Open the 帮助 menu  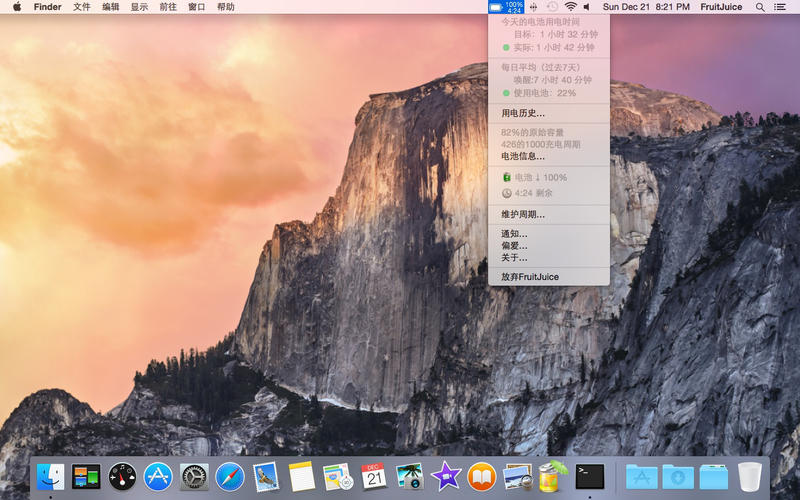[226, 7]
